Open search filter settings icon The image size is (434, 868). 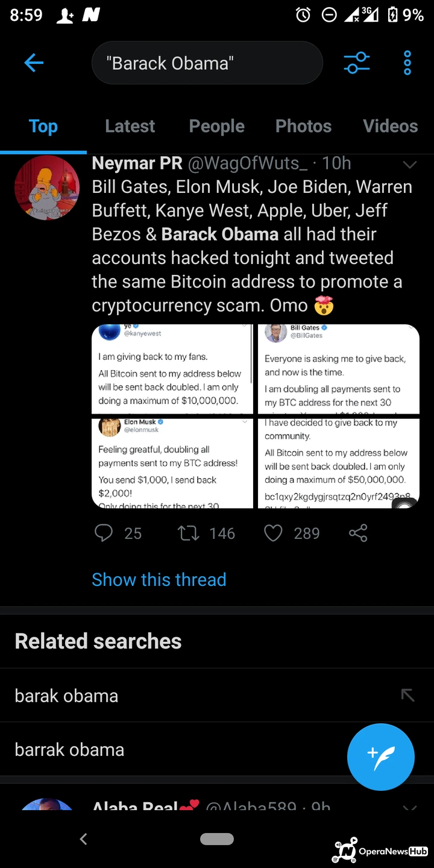tap(356, 63)
